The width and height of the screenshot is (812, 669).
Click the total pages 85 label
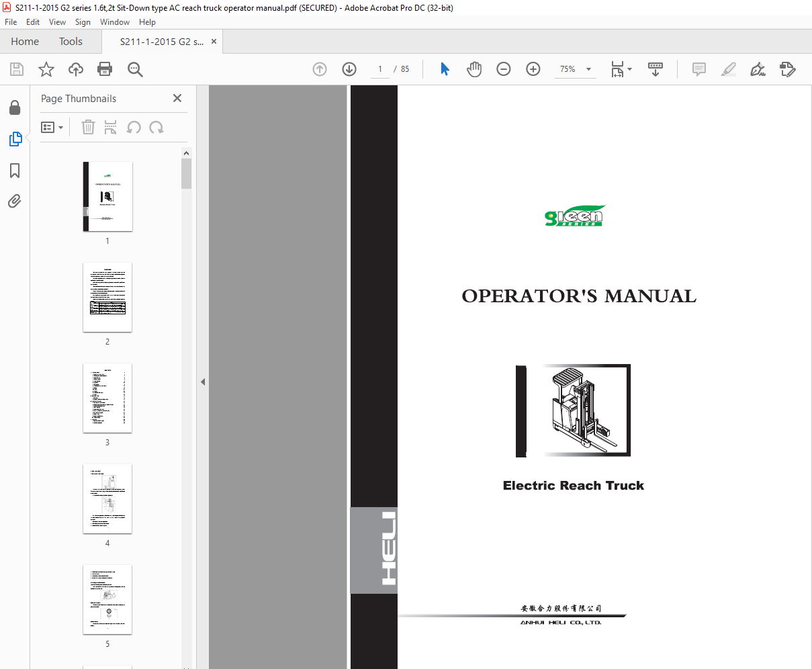(405, 69)
